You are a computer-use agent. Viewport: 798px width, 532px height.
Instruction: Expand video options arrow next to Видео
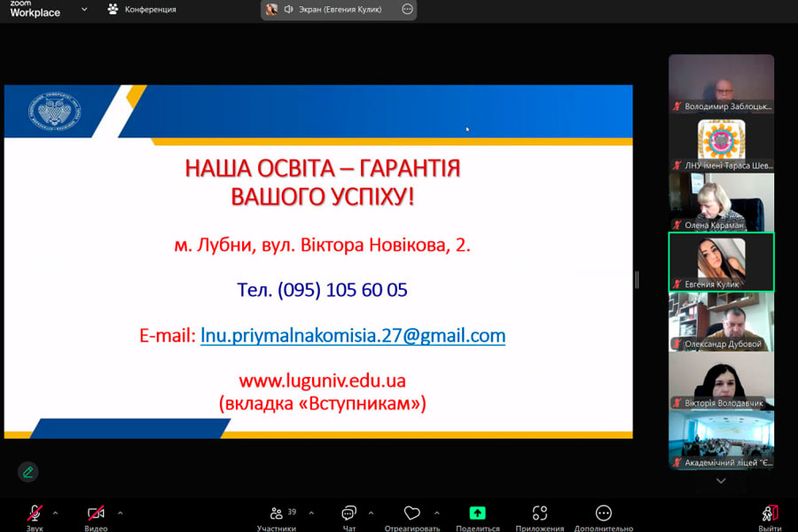click(120, 513)
